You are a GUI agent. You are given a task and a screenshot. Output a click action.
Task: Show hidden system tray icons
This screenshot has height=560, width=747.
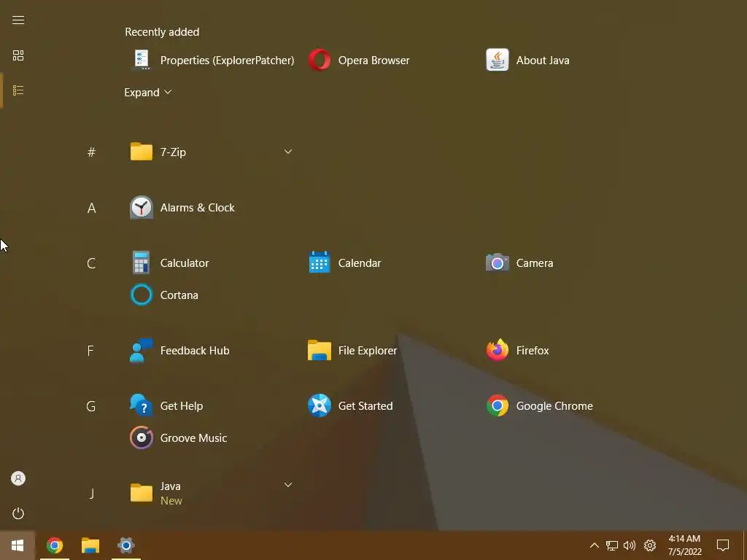coord(594,545)
